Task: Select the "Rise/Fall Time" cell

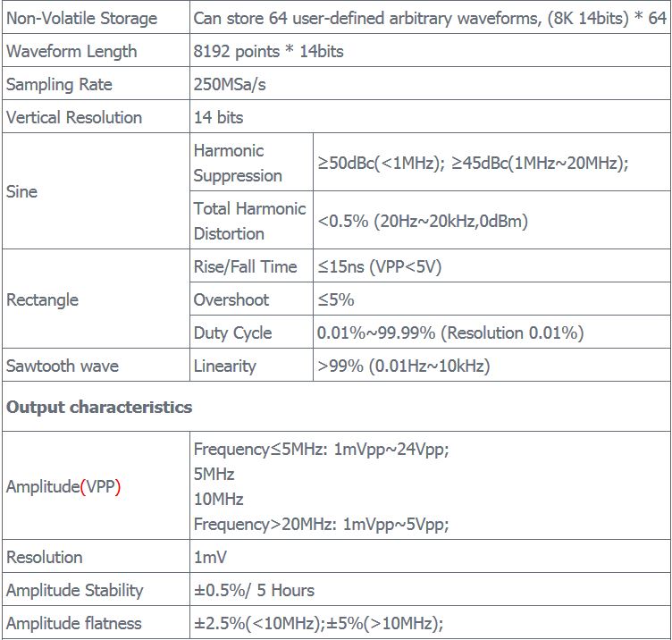Action: tap(245, 266)
